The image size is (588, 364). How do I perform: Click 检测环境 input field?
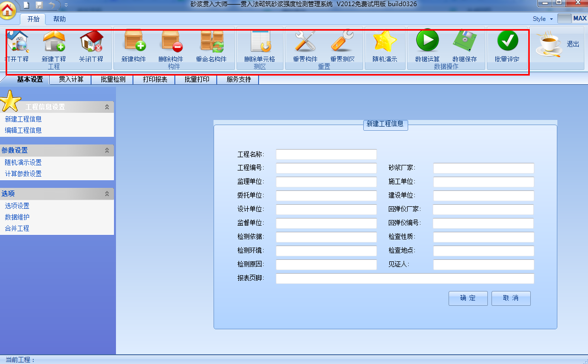pos(326,251)
